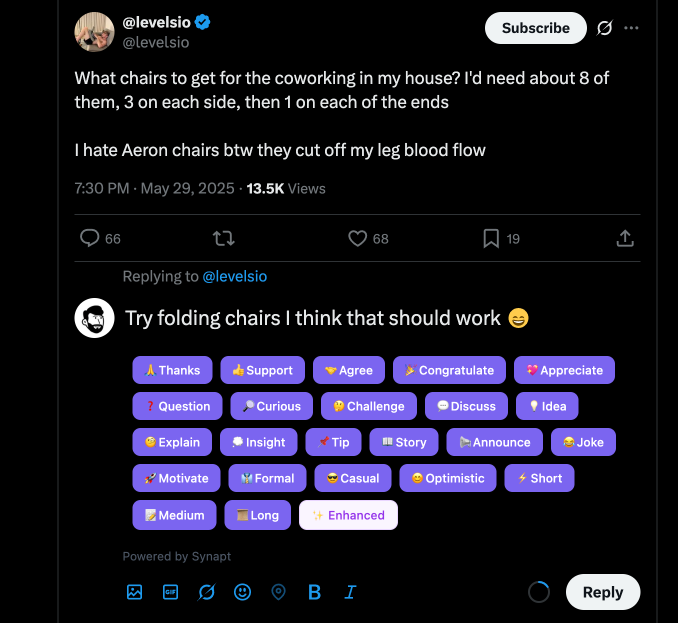Image resolution: width=678 pixels, height=623 pixels.
Task: Select the Enhanced reply style
Action: [x=348, y=515]
